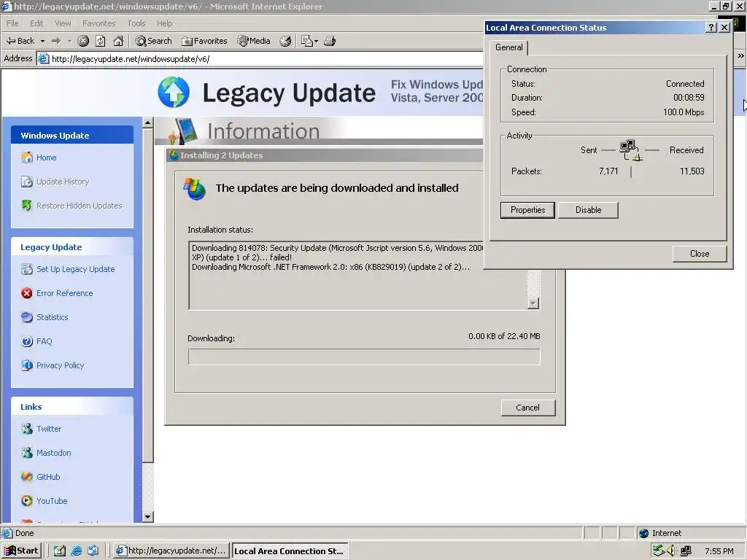Open the FAQ sidebar link
The height and width of the screenshot is (560, 747).
[x=44, y=341]
